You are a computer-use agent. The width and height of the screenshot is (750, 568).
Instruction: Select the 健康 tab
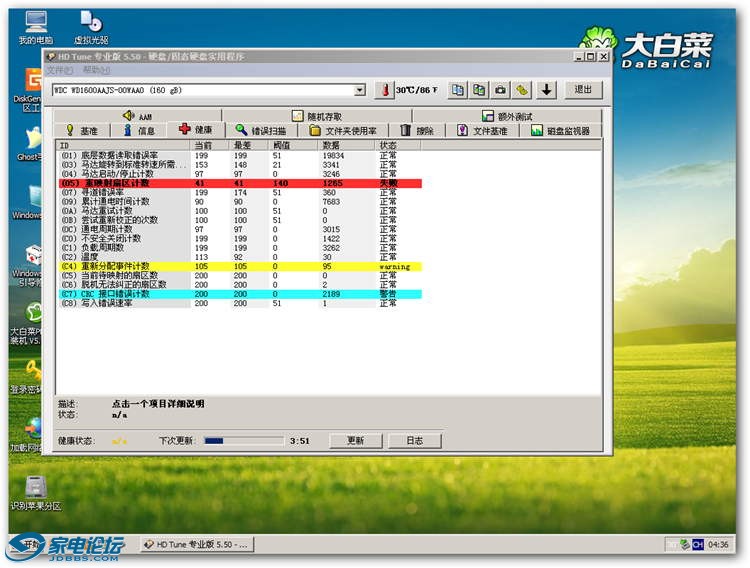pos(196,129)
